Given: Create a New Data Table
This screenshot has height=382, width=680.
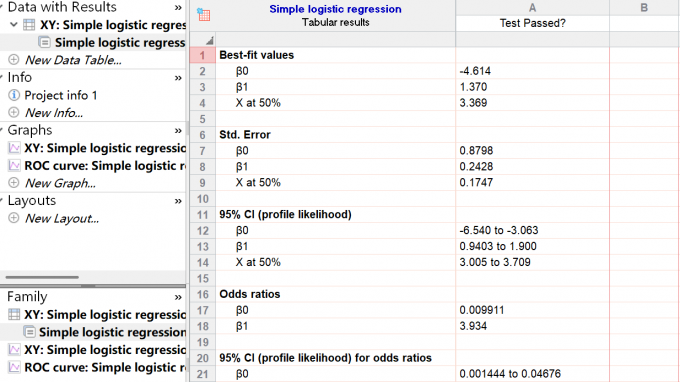Looking at the screenshot, I should pyautogui.click(x=73, y=60).
